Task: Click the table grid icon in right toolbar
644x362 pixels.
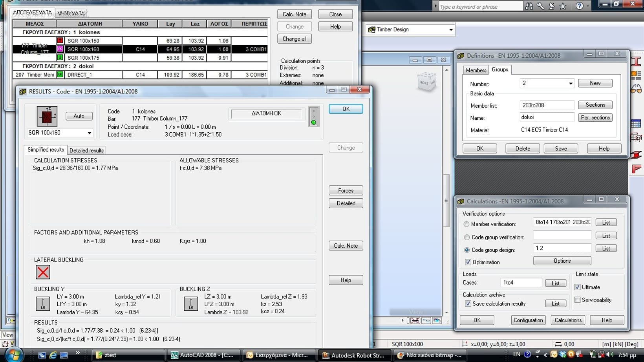Action: [x=636, y=124]
